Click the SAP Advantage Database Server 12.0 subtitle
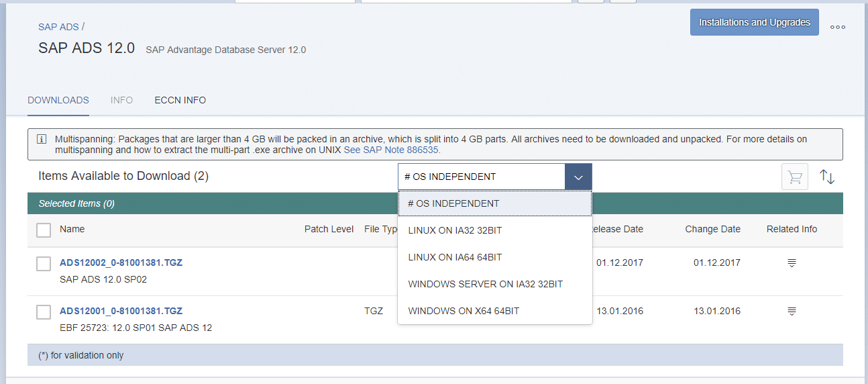The width and height of the screenshot is (868, 384). pos(226,50)
